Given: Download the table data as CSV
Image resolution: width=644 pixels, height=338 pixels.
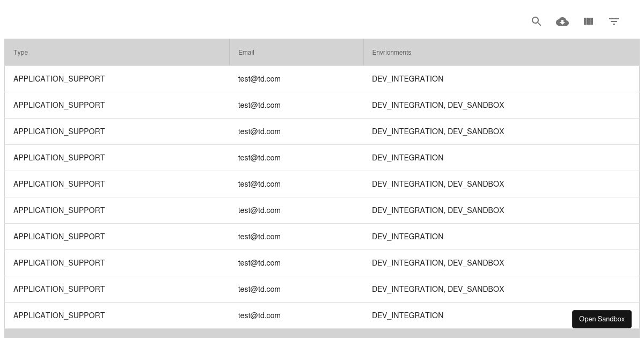Looking at the screenshot, I should [x=562, y=21].
